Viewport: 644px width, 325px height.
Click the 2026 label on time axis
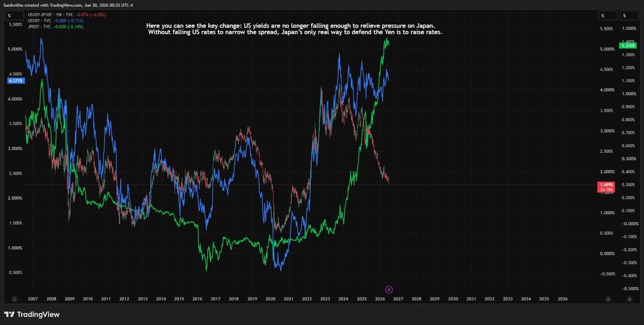[379, 299]
